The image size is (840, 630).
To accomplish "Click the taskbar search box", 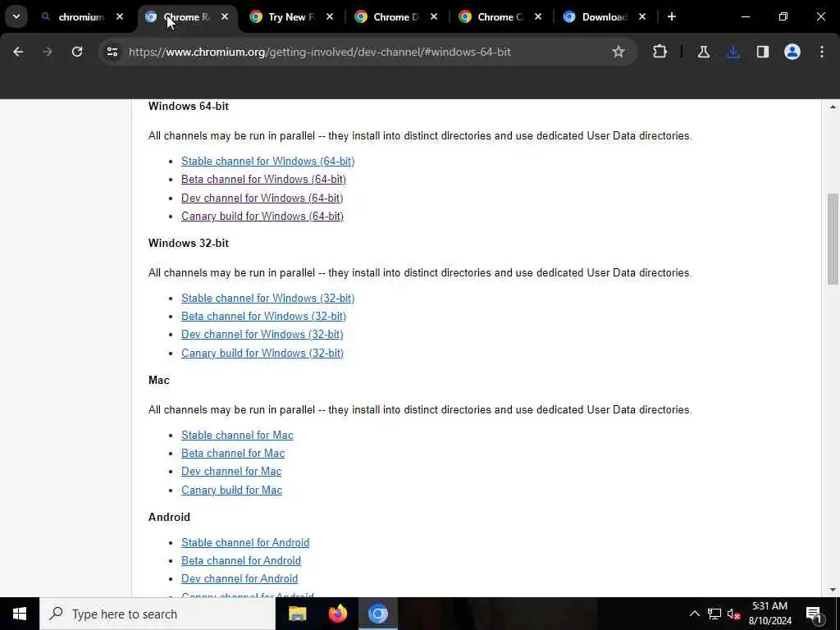I will point(157,614).
